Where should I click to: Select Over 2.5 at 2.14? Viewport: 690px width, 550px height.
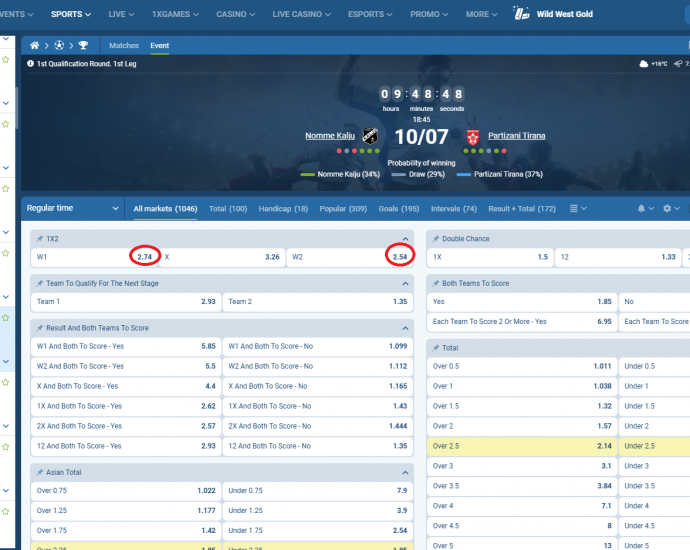tap(522, 446)
